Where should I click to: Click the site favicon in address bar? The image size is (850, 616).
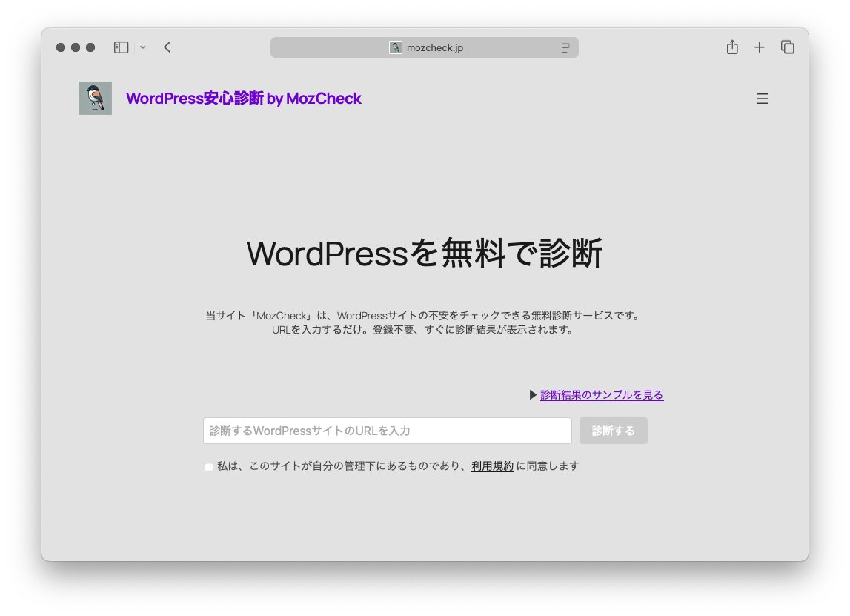(396, 47)
